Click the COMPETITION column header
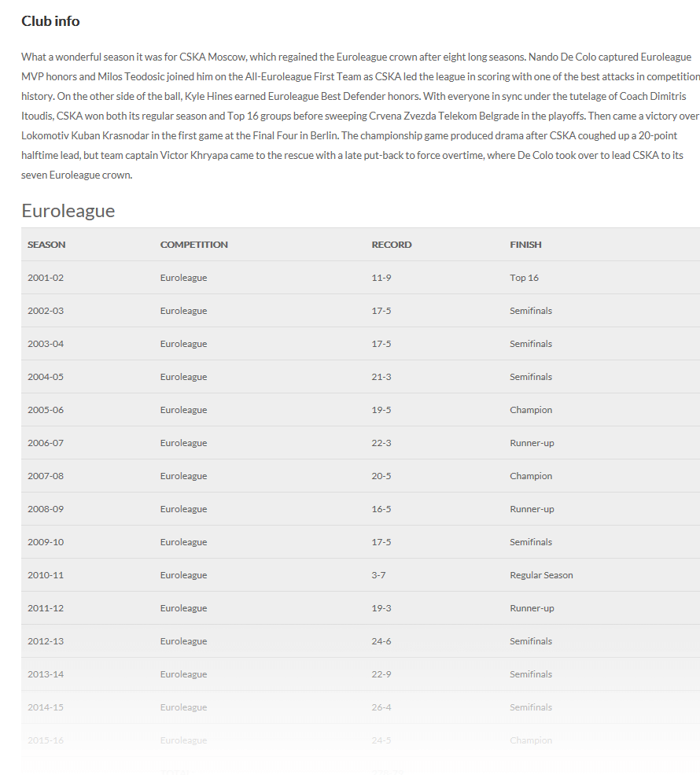The width and height of the screenshot is (700, 775). 193,245
